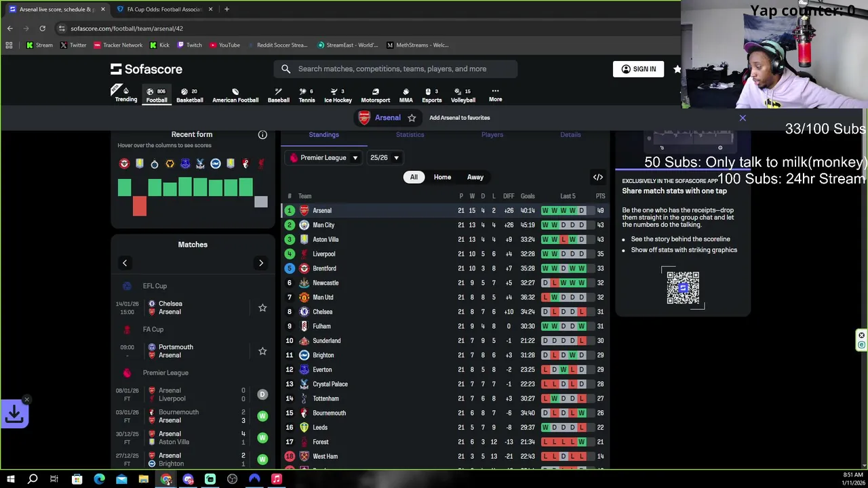Star the Portsmouth vs Arsenal FA Cup match
Image resolution: width=868 pixels, height=488 pixels.
pyautogui.click(x=262, y=351)
